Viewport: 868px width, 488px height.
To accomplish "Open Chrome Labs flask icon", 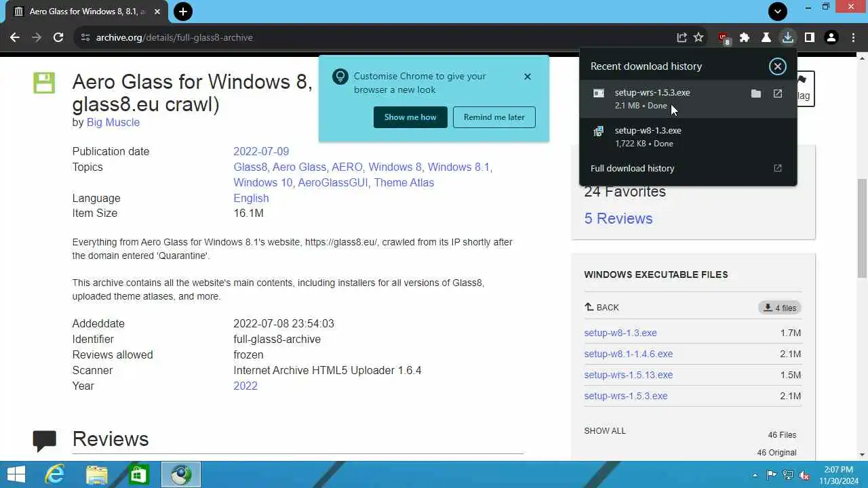I will click(x=766, y=37).
